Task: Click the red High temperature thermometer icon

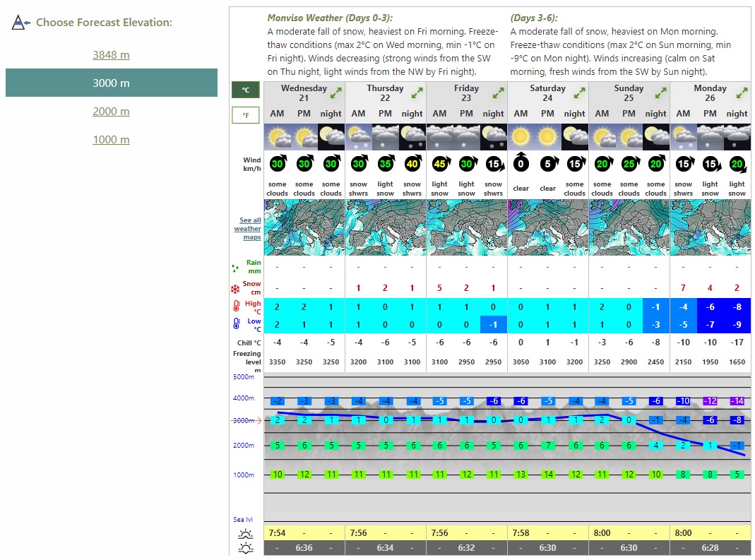Action: click(235, 306)
